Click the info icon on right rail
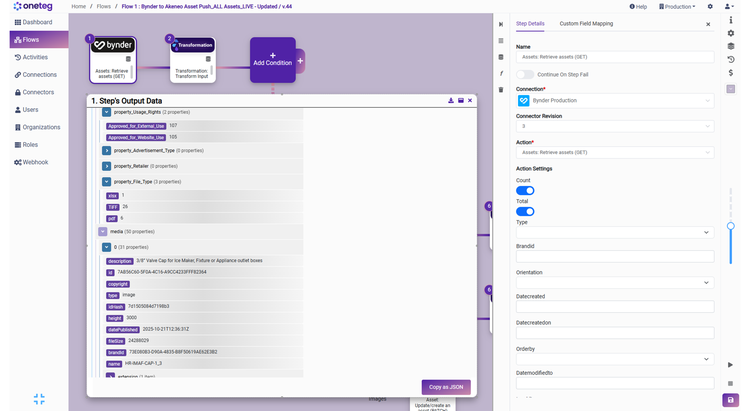Viewport: 750px width, 411px height. [x=730, y=20]
